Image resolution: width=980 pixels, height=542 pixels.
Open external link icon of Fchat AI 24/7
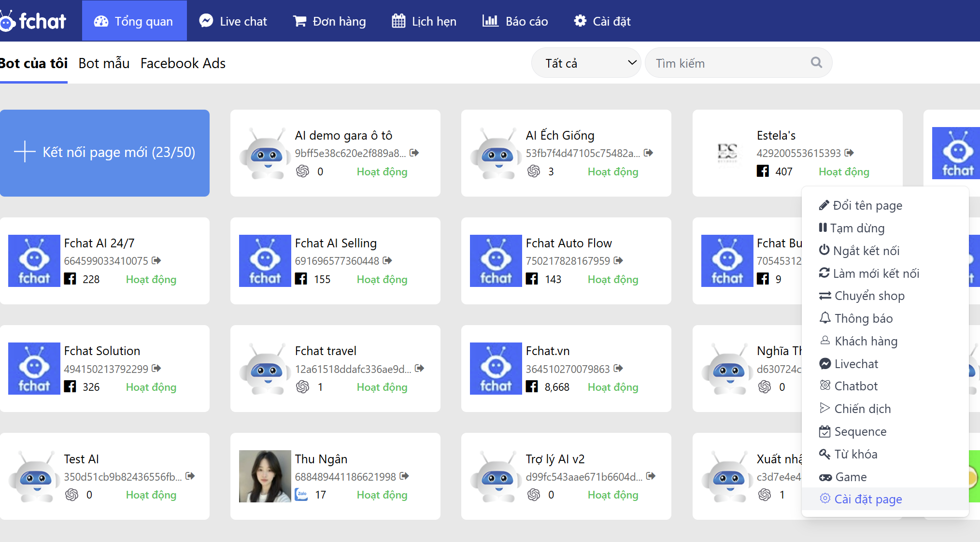click(x=156, y=260)
